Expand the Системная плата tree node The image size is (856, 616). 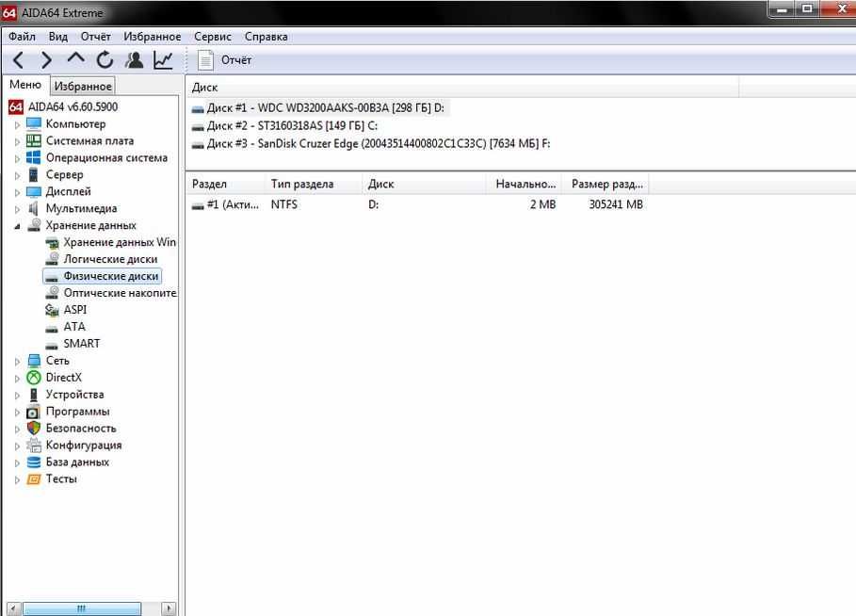coord(17,142)
